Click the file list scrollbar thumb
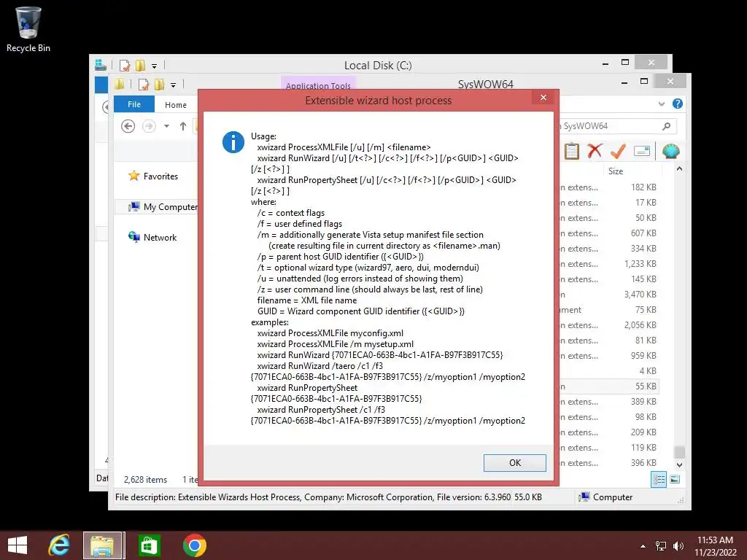This screenshot has width=747, height=560. [679, 451]
